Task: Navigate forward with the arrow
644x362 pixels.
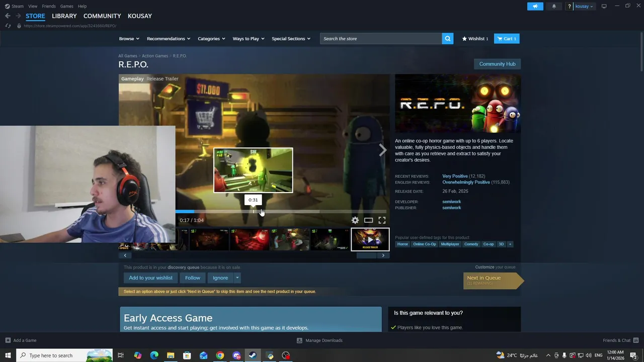Action: 18,16
